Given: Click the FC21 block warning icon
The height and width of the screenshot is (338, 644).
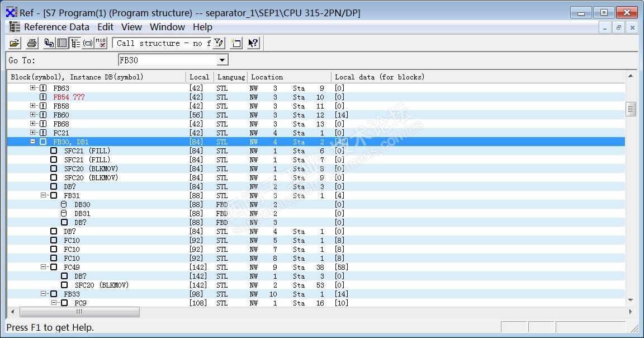Looking at the screenshot, I should (43, 133).
